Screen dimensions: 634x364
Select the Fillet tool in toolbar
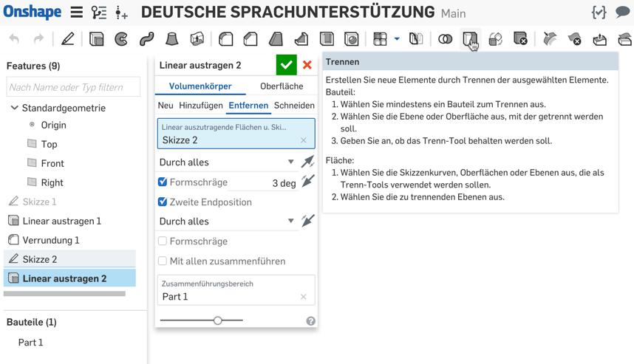(x=225, y=39)
